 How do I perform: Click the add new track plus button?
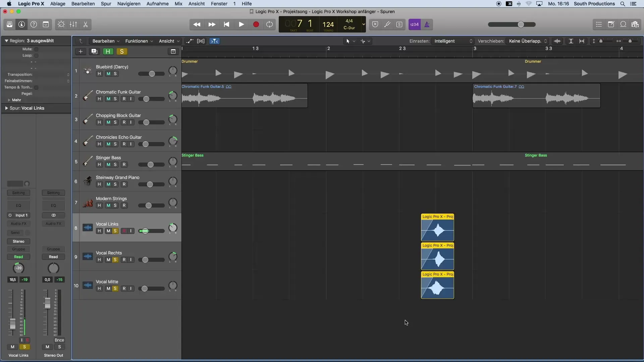tap(80, 52)
